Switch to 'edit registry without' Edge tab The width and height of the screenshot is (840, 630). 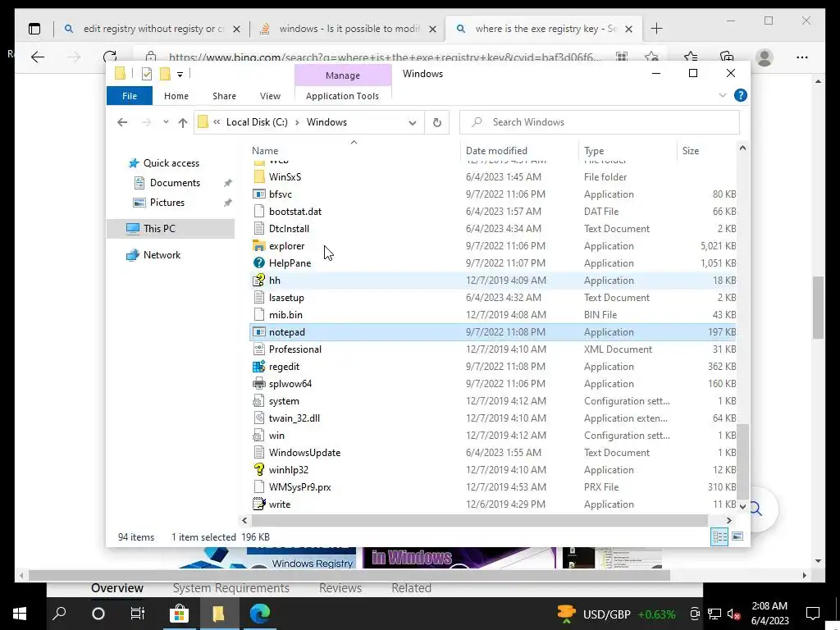(x=152, y=29)
